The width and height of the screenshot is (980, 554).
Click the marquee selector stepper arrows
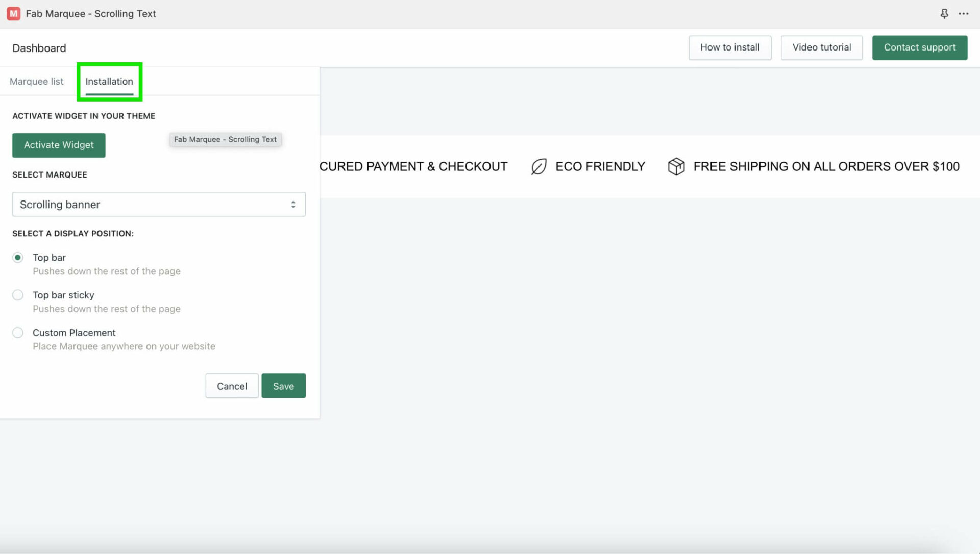(x=293, y=204)
